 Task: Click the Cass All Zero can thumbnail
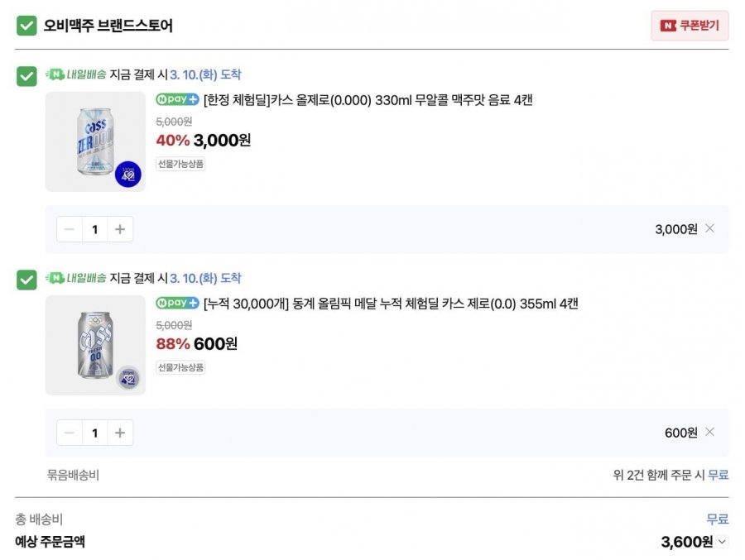(95, 141)
